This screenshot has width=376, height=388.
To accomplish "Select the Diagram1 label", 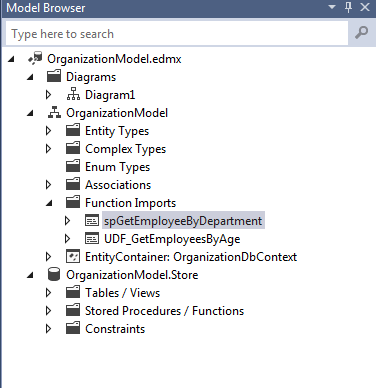I will (x=110, y=95).
